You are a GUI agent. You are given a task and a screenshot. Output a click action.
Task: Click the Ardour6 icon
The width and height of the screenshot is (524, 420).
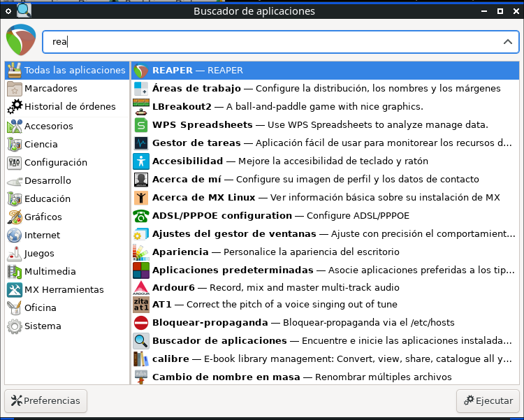pos(140,288)
